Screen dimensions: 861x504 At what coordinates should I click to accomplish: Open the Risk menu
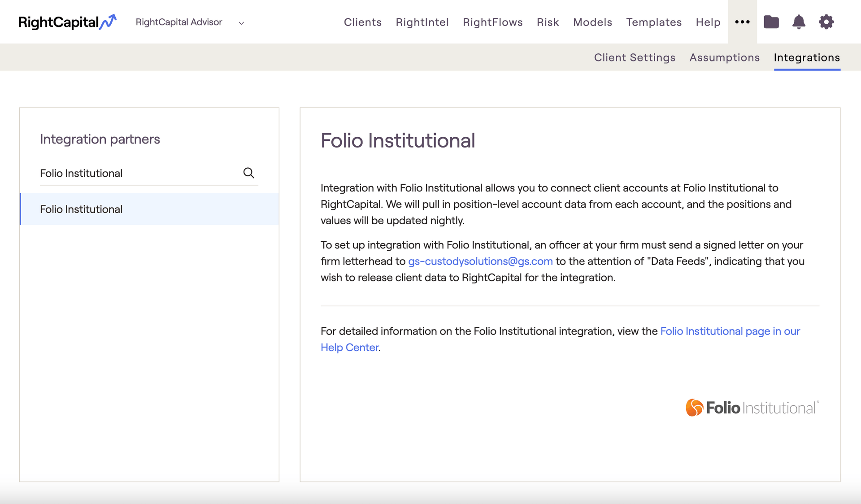tap(548, 22)
